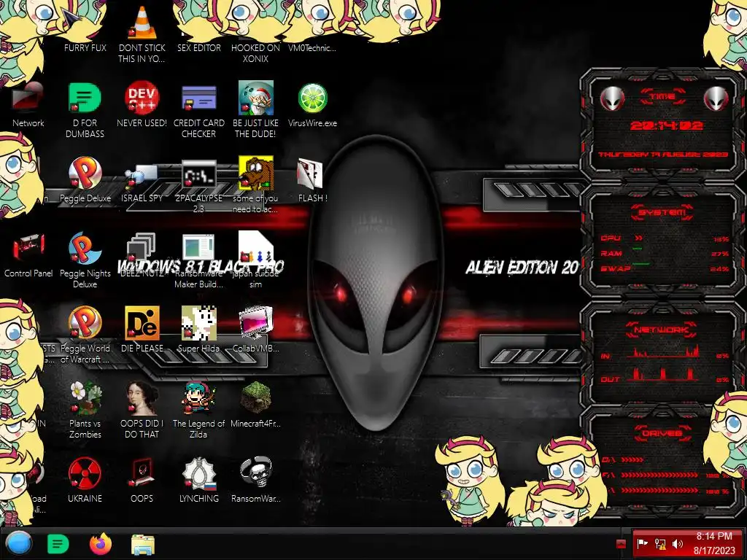The image size is (747, 560).
Task: Open the DONT STICK THIS IN YO... VLC cone icon
Action: pos(142,34)
